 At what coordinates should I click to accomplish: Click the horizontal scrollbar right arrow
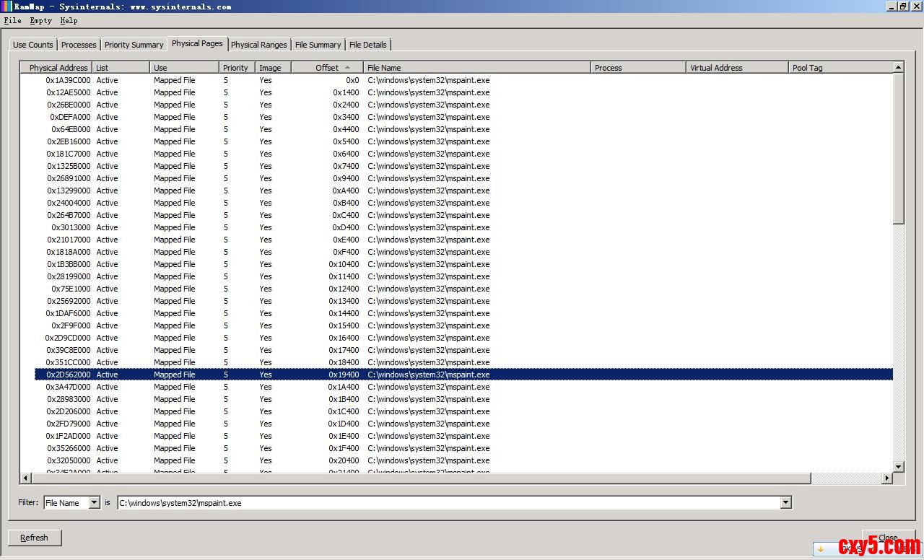(x=887, y=478)
